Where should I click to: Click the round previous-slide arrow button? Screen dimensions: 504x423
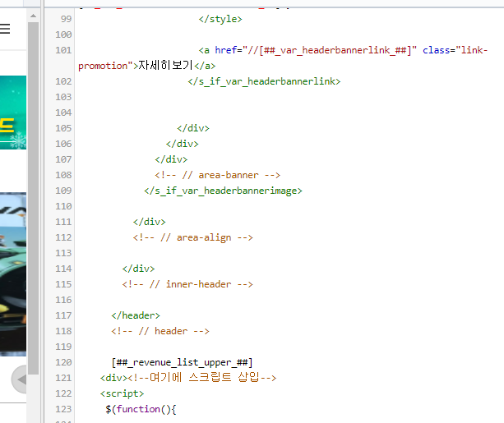coord(21,379)
